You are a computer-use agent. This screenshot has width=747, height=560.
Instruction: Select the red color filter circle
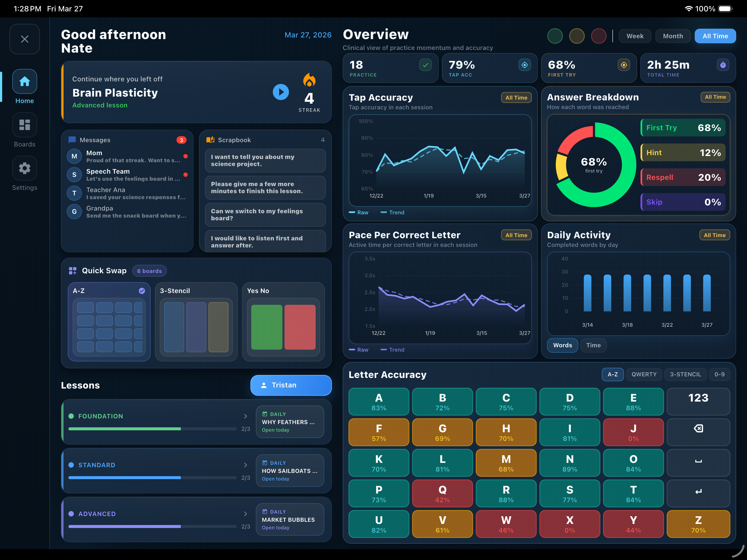click(x=599, y=36)
